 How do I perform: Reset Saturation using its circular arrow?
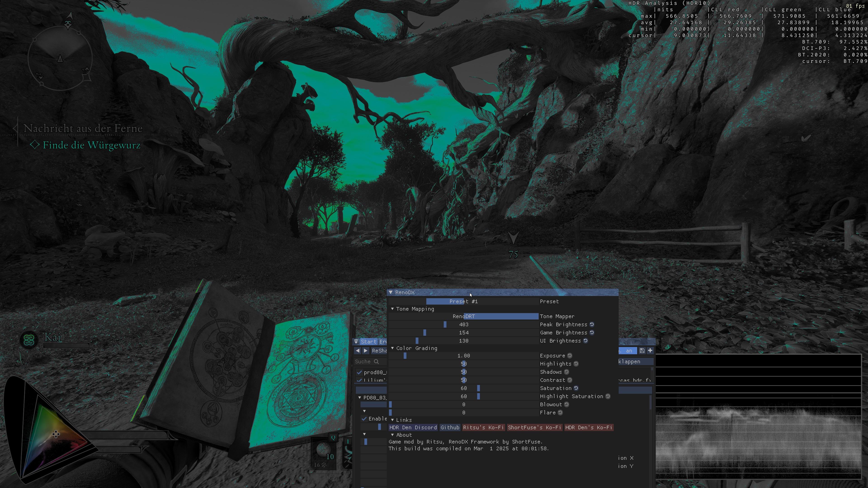pos(576,388)
